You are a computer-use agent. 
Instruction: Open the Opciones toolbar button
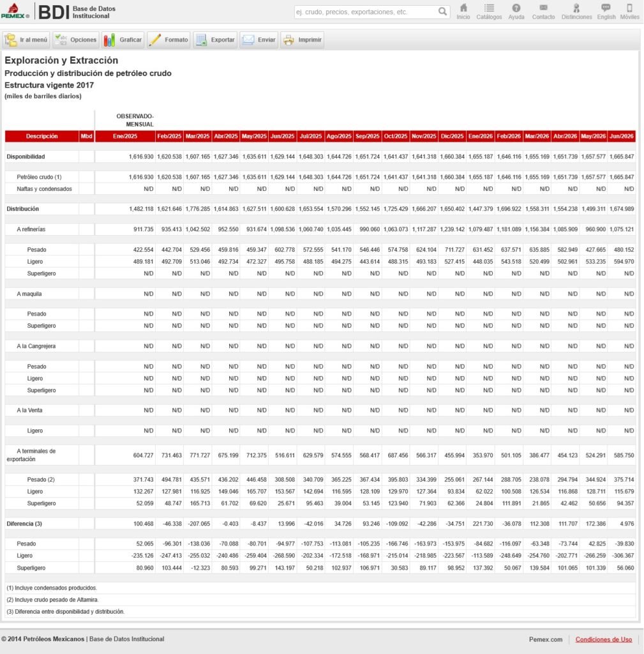click(76, 40)
